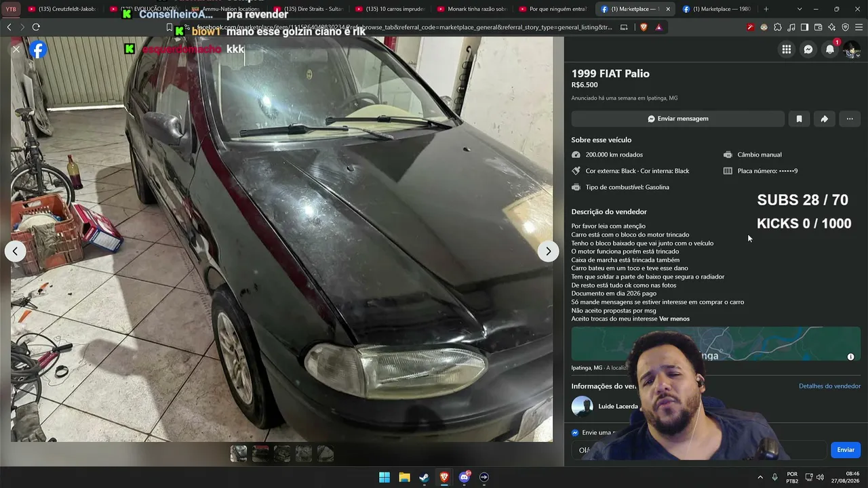Click the 1999 FIAT Palio title
Screen dimensions: 868x488
(x=610, y=73)
